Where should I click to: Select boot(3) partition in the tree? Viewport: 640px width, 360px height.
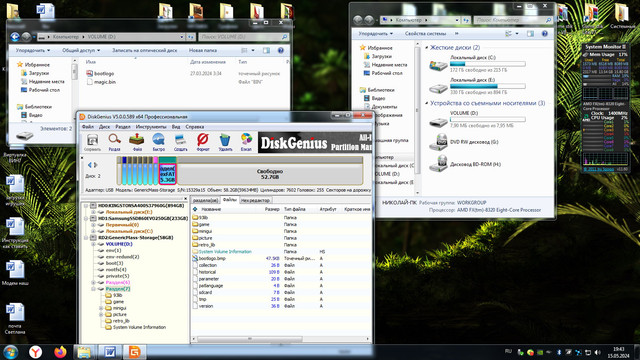click(x=114, y=263)
